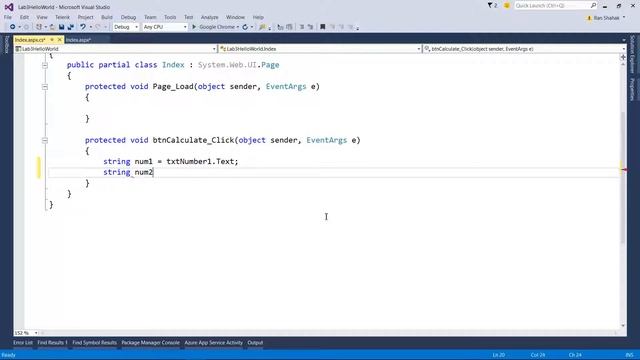Open the Edit menu
The image size is (640, 360).
click(x=24, y=17)
